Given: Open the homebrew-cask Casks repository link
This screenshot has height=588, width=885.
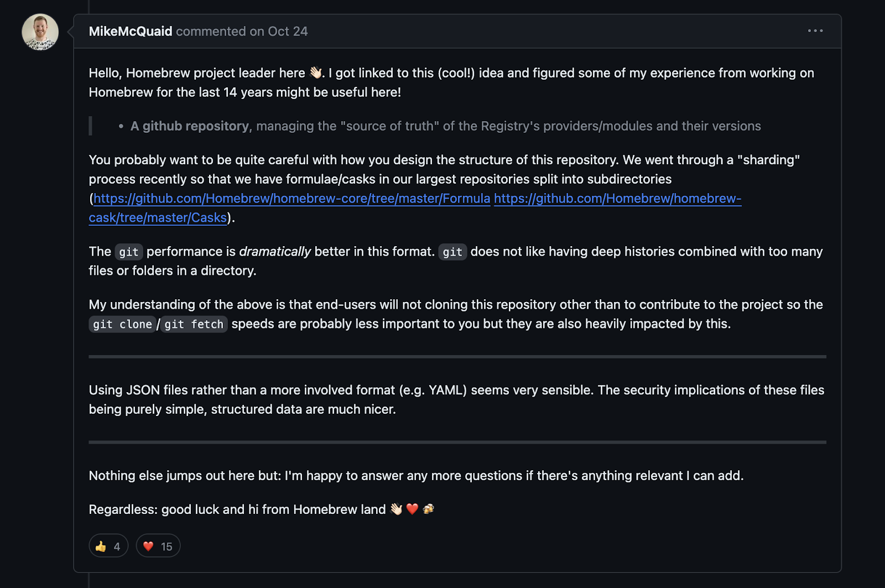Looking at the screenshot, I should (x=415, y=208).
